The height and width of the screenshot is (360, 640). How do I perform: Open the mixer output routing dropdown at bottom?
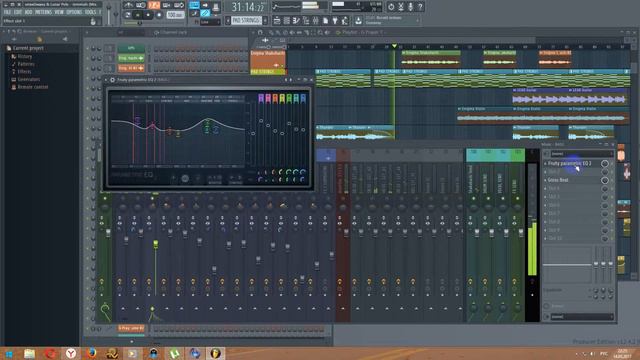point(581,316)
